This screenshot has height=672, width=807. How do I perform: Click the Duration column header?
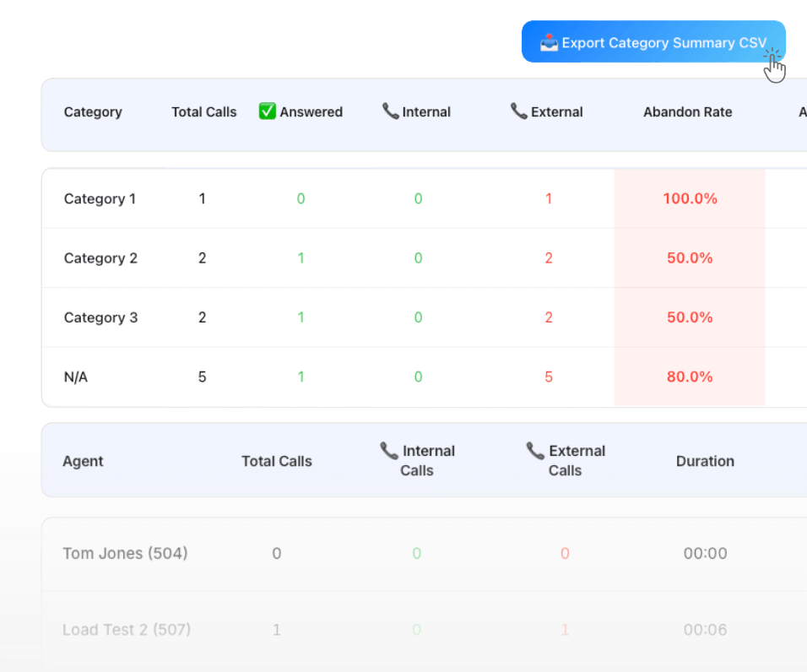click(x=705, y=461)
